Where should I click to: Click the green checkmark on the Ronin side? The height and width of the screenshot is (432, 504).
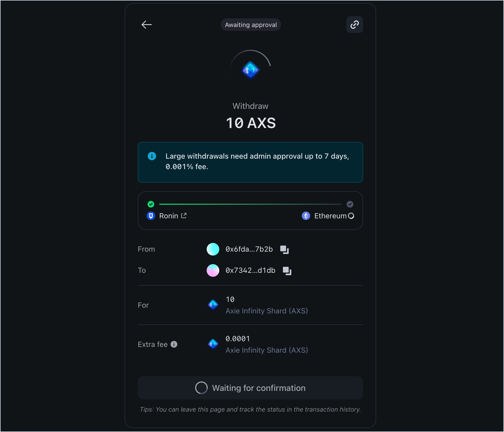click(151, 204)
